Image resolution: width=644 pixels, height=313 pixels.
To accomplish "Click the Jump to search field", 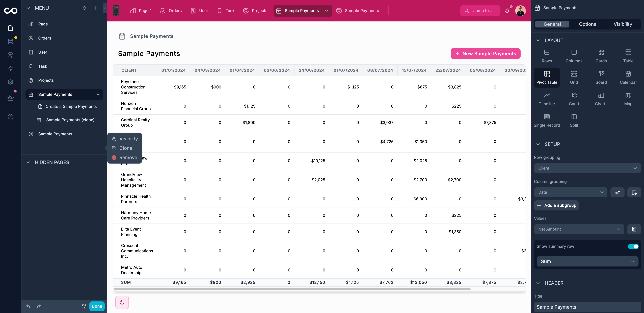I will tap(480, 11).
